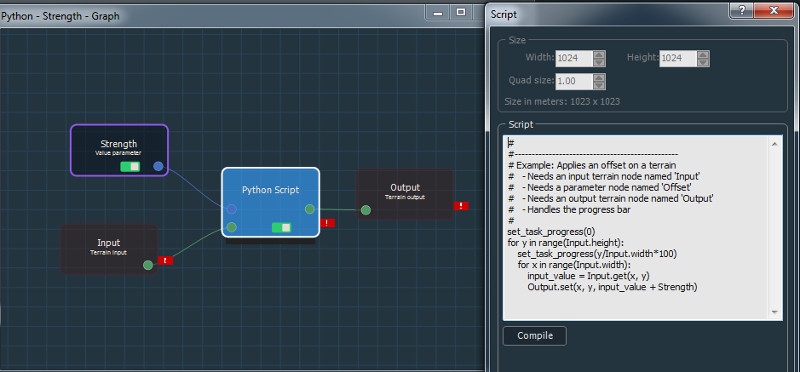Toggle the Python Script node enable switch
The width and height of the screenshot is (800, 372).
click(281, 228)
